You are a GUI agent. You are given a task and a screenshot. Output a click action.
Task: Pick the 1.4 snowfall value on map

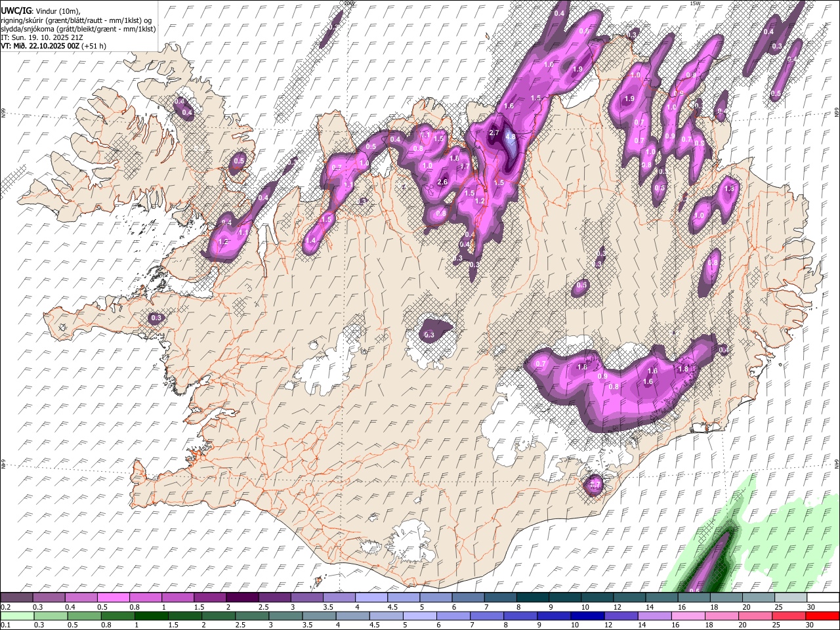tap(310, 241)
